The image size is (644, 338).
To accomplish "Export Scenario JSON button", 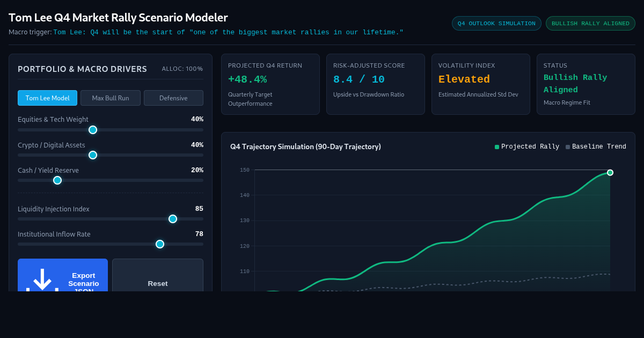I will pyautogui.click(x=63, y=275).
